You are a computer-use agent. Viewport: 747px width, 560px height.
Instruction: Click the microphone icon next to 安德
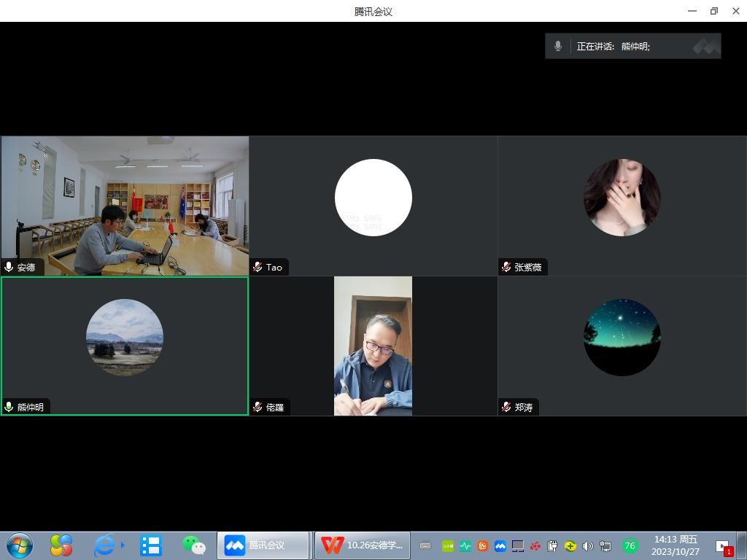9,268
